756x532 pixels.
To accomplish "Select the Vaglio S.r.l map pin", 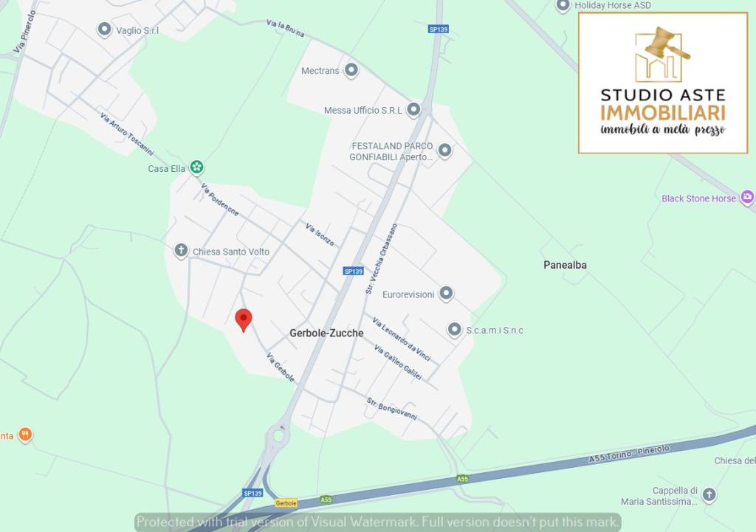I will coord(104,30).
